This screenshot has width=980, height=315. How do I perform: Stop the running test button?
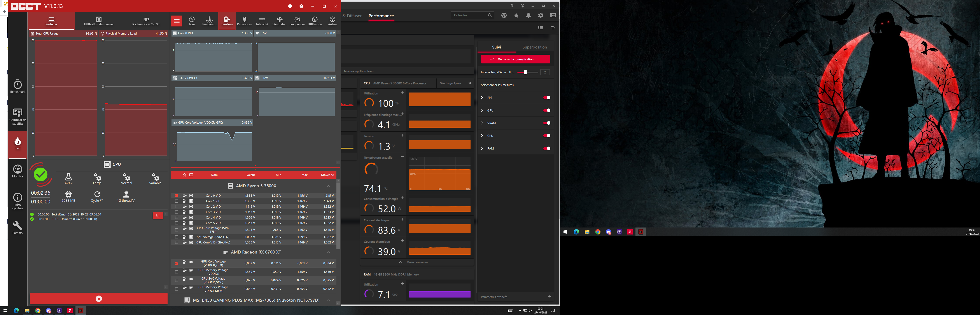(x=98, y=299)
